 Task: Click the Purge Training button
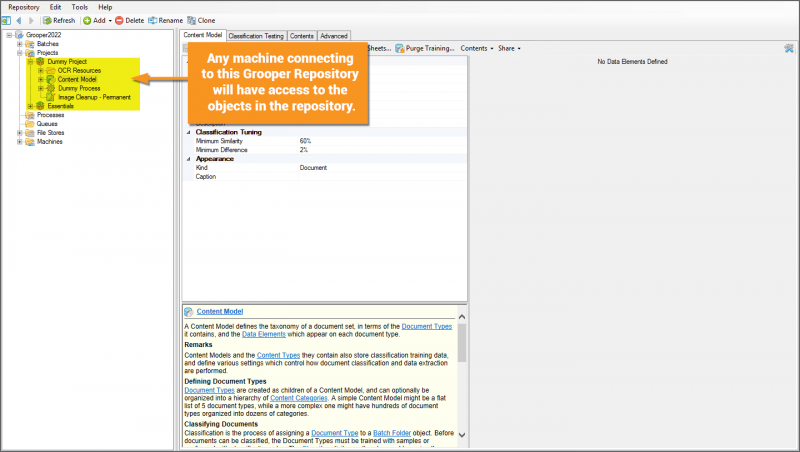point(425,48)
